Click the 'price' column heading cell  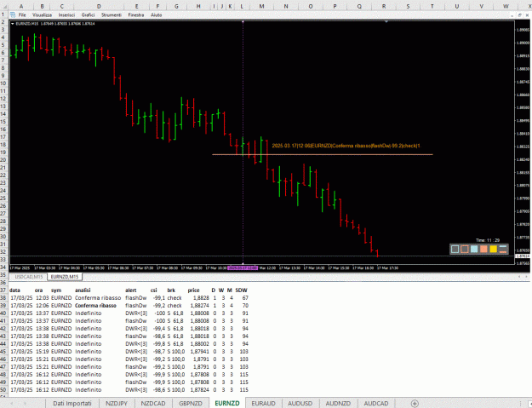193,290
